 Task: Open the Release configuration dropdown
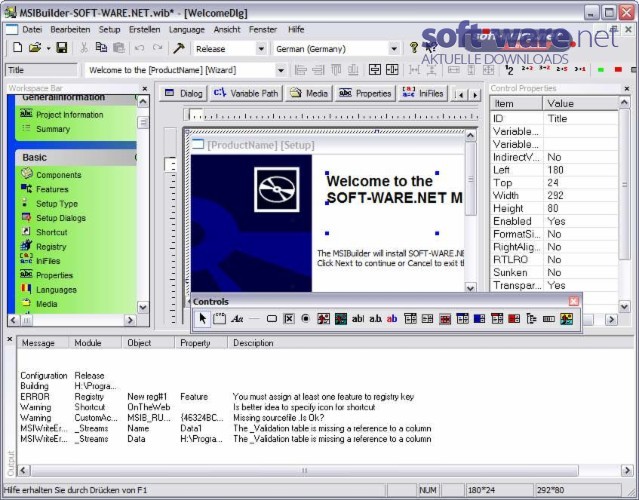261,49
